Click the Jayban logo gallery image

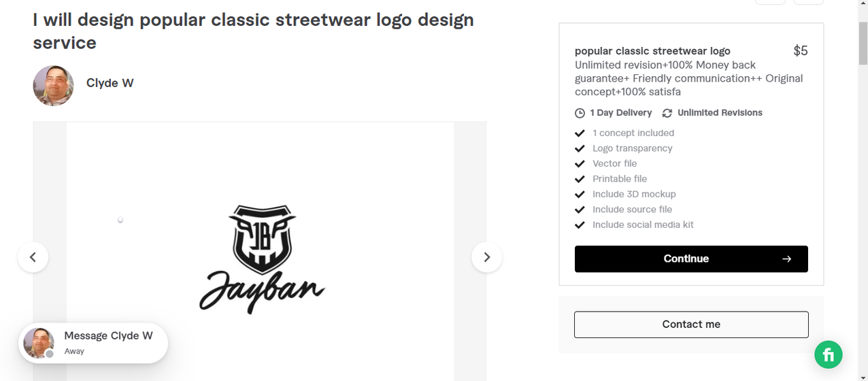click(261, 259)
